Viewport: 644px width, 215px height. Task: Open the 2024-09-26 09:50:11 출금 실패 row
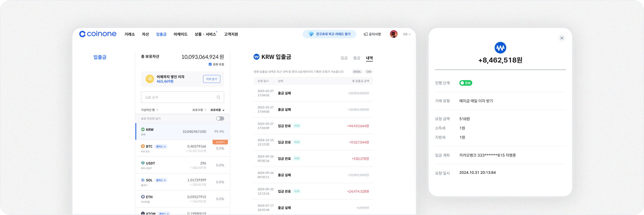coord(313,175)
